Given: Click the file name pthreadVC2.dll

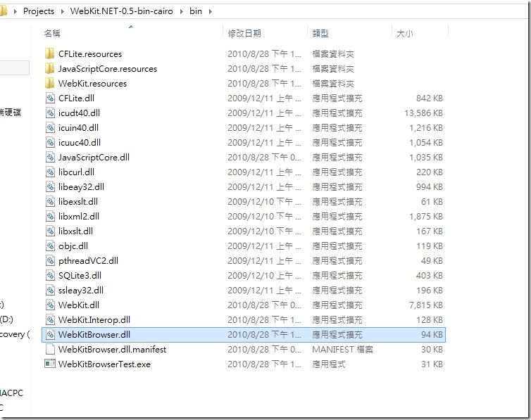Looking at the screenshot, I should click(x=89, y=260).
